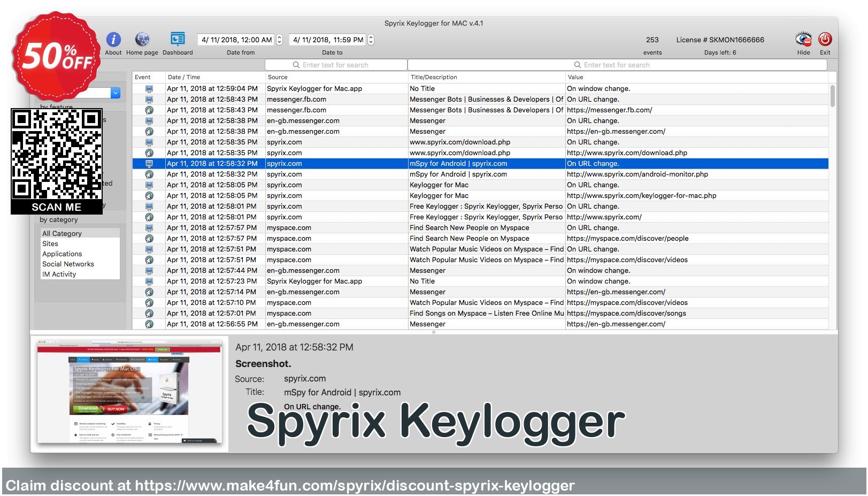Click 'Find Songs on Myspace' title cell
This screenshot has height=496, width=868.
pyautogui.click(x=487, y=314)
